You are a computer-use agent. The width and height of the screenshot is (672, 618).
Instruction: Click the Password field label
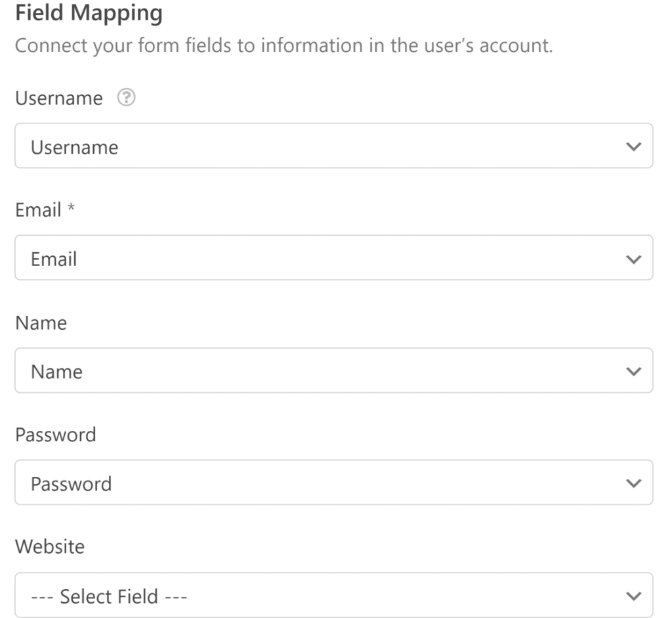pyautogui.click(x=54, y=435)
